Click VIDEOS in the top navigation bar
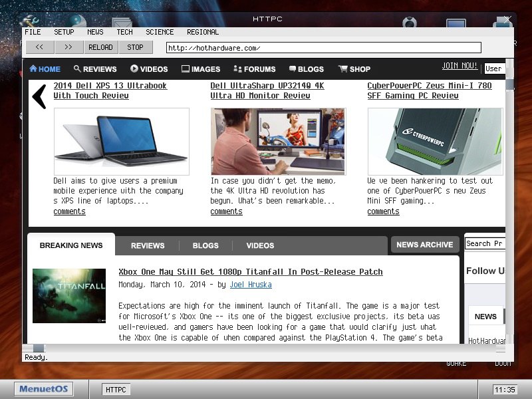Screen dimensions: 532x399 (x=154, y=69)
